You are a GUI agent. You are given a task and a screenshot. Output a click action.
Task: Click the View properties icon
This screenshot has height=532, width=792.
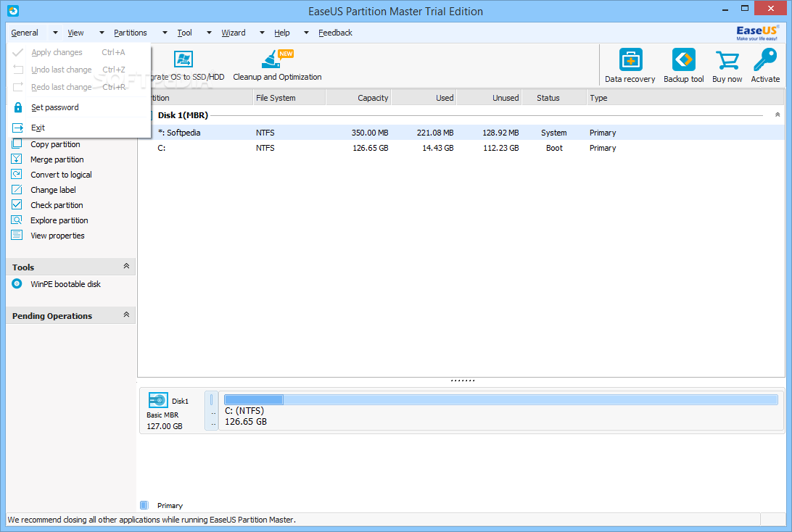(17, 236)
